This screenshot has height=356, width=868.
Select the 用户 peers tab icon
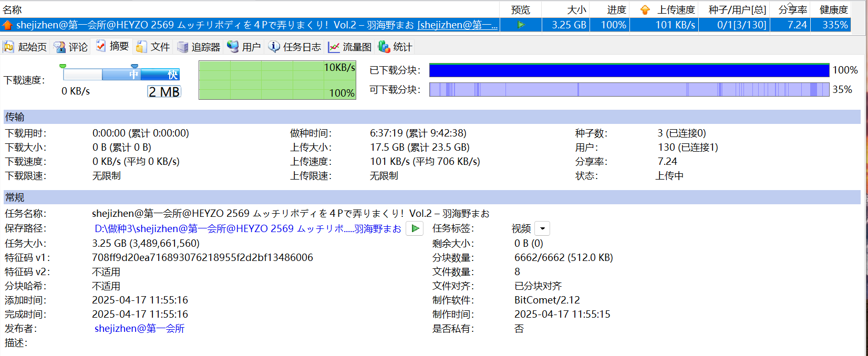(x=233, y=47)
